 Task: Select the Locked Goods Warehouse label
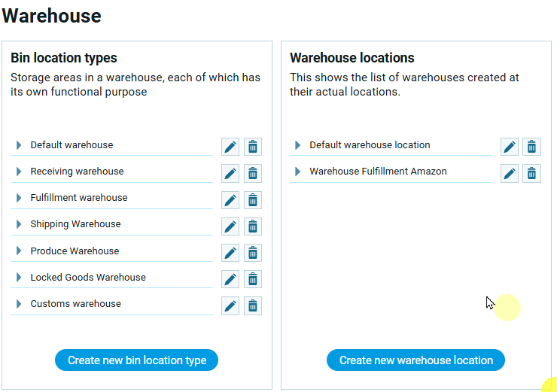[x=88, y=278]
